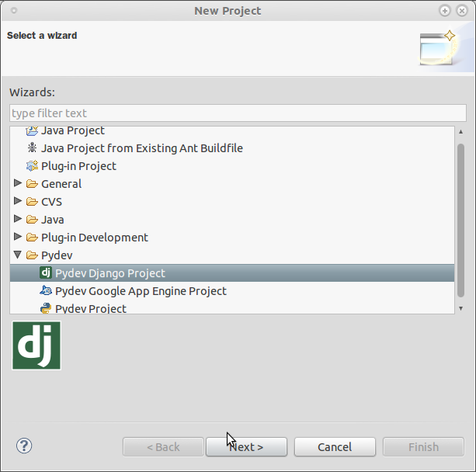The height and width of the screenshot is (472, 476).
Task: Click the window menu dot in title bar
Action: [14, 11]
